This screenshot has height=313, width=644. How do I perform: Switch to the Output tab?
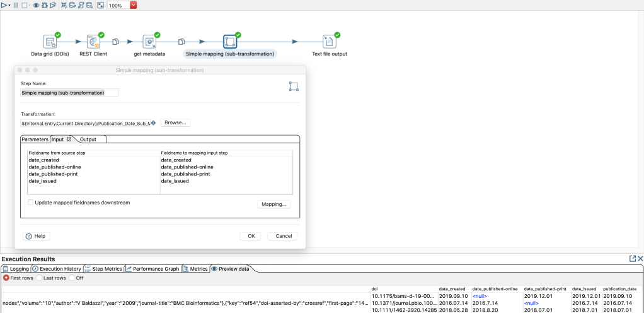(x=88, y=139)
